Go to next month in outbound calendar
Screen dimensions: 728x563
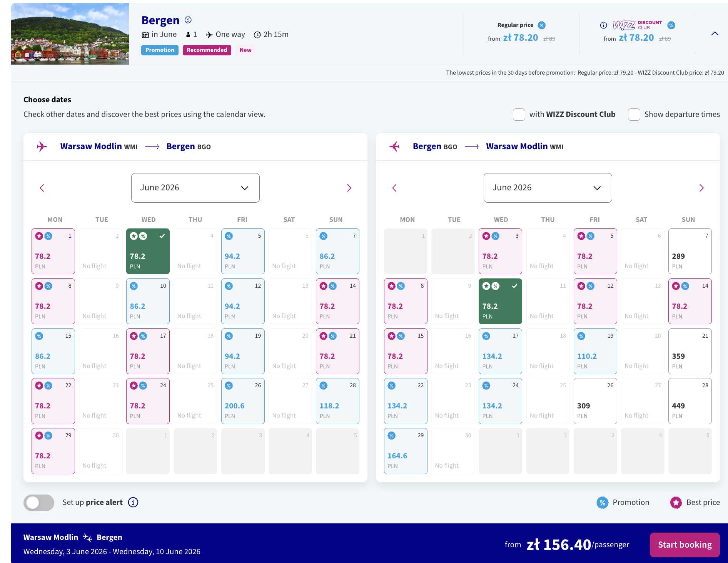coord(349,188)
